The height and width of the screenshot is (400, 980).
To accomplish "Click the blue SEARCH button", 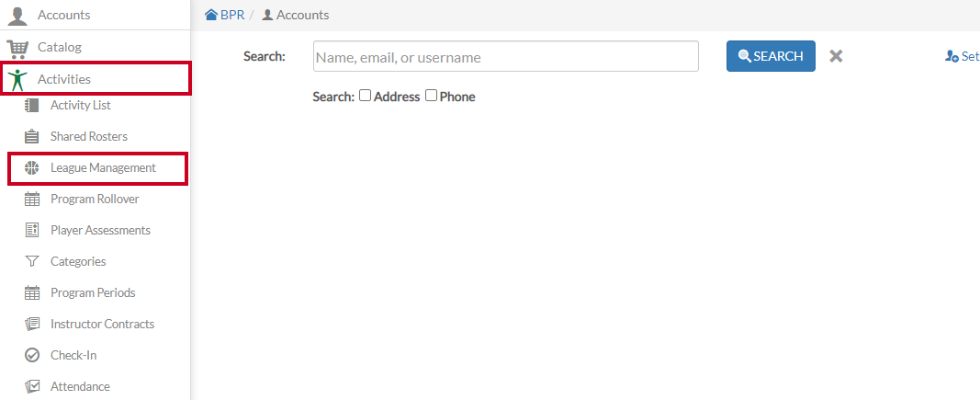I will click(x=771, y=56).
